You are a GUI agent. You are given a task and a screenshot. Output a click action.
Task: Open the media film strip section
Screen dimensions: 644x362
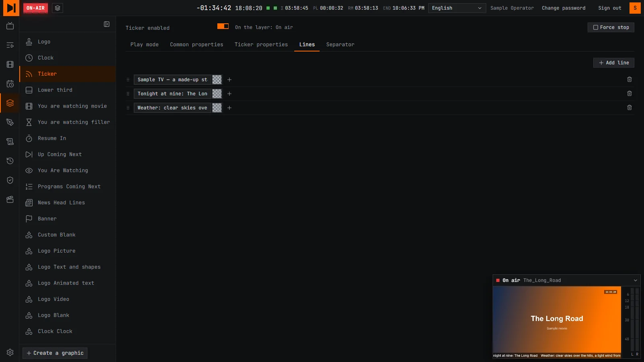10,64
